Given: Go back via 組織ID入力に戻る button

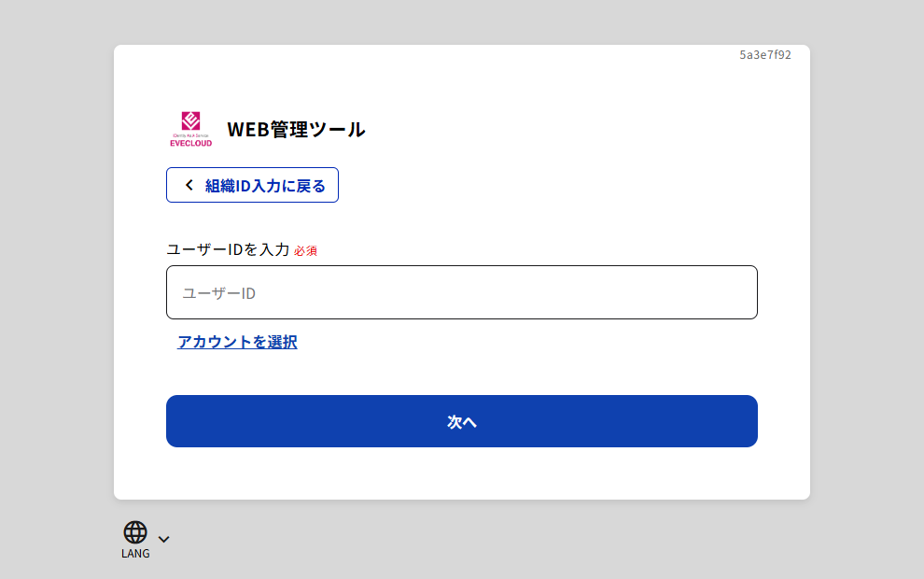Looking at the screenshot, I should pos(252,185).
